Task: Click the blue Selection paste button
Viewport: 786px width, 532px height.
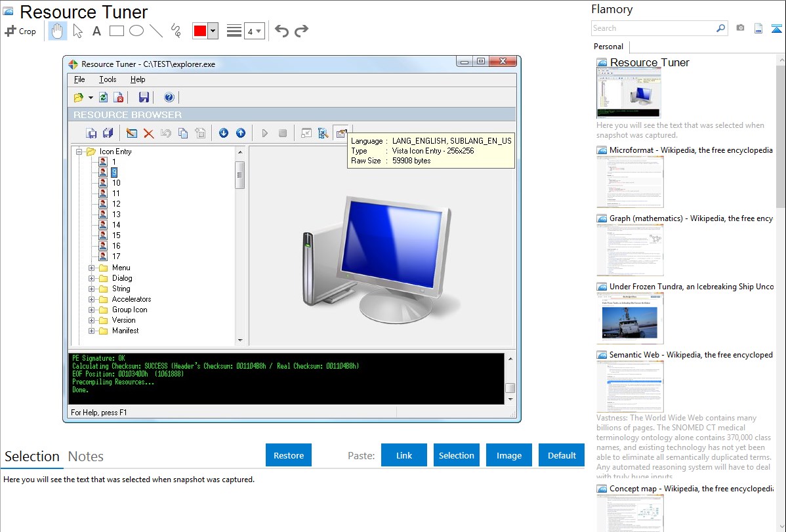Action: tap(456, 455)
